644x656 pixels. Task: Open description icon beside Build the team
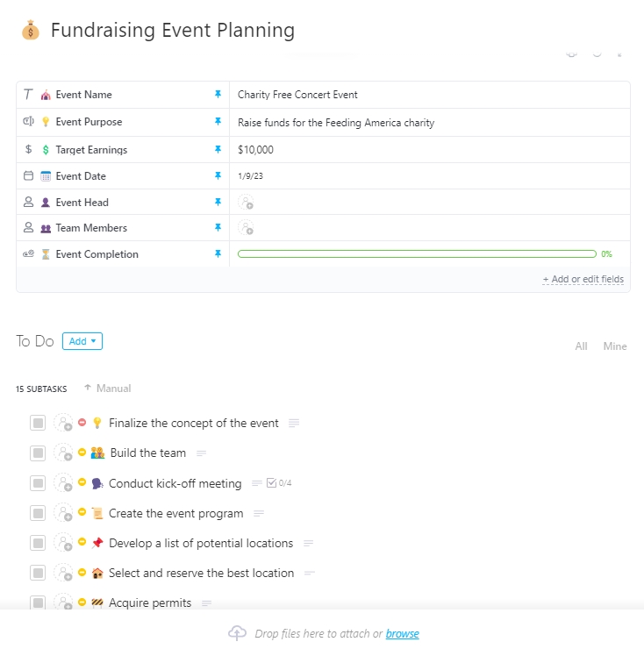(202, 453)
